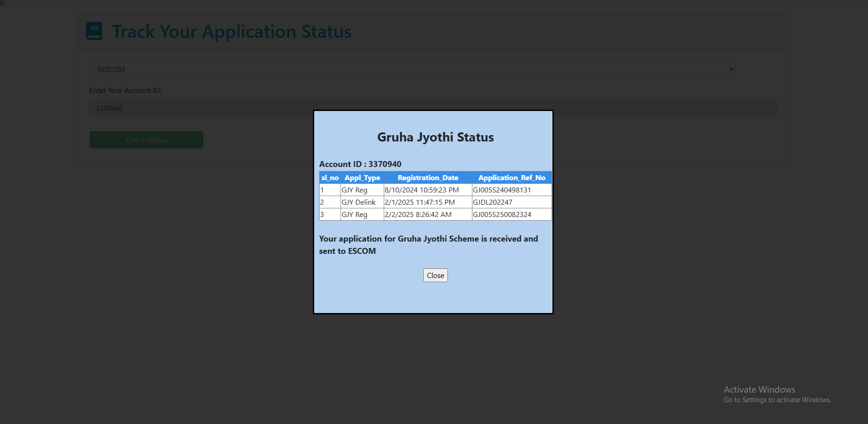
Task: Click date 2/1/2025 11:47:15 PM
Action: coord(420,202)
